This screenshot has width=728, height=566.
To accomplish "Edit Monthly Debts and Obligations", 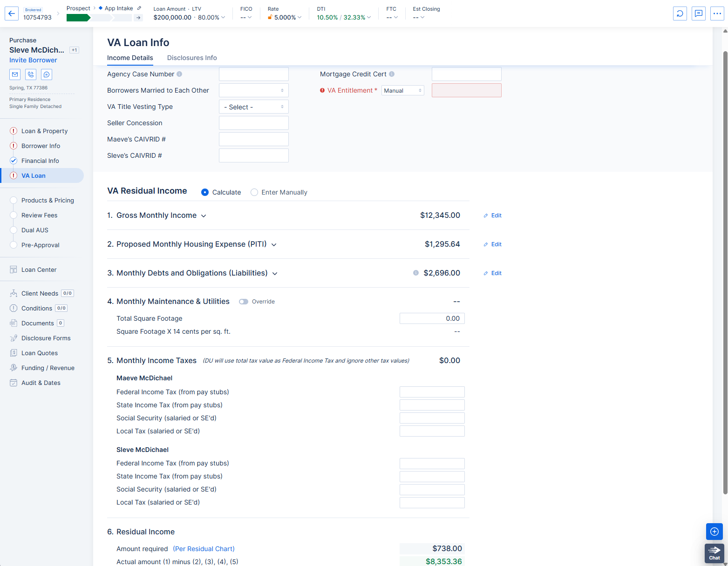I will point(493,273).
